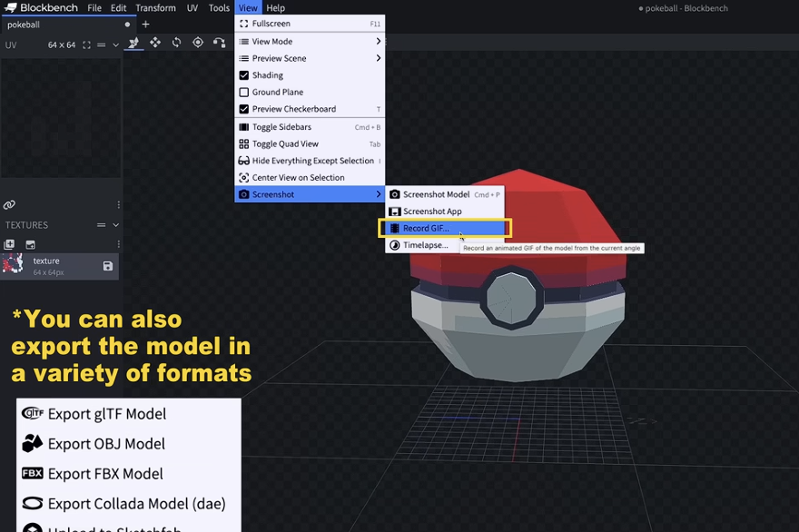799x532 pixels.
Task: Select the Screenshot menu entry
Action: pos(310,194)
